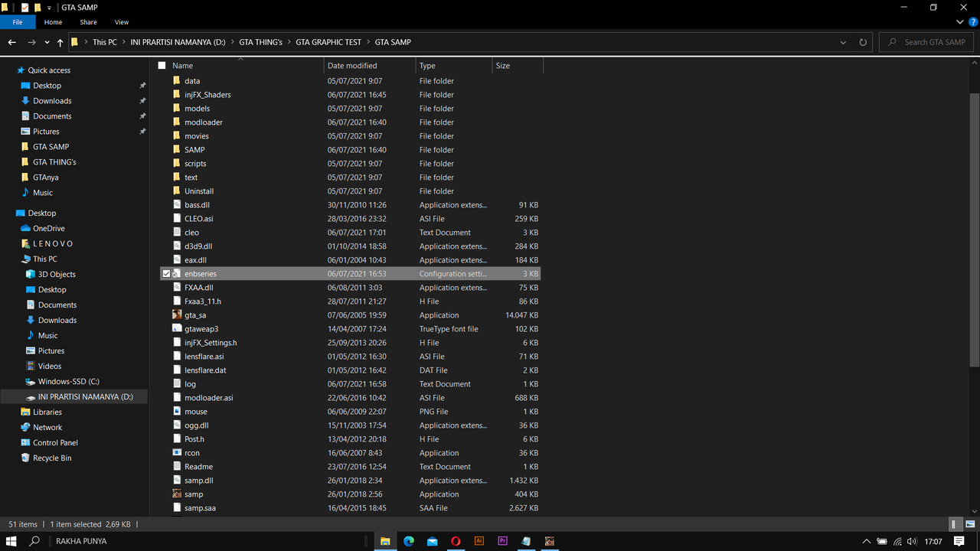This screenshot has width=980, height=551.
Task: Navigate to GTA GRAPHIC TEST in address bar
Action: [328, 42]
